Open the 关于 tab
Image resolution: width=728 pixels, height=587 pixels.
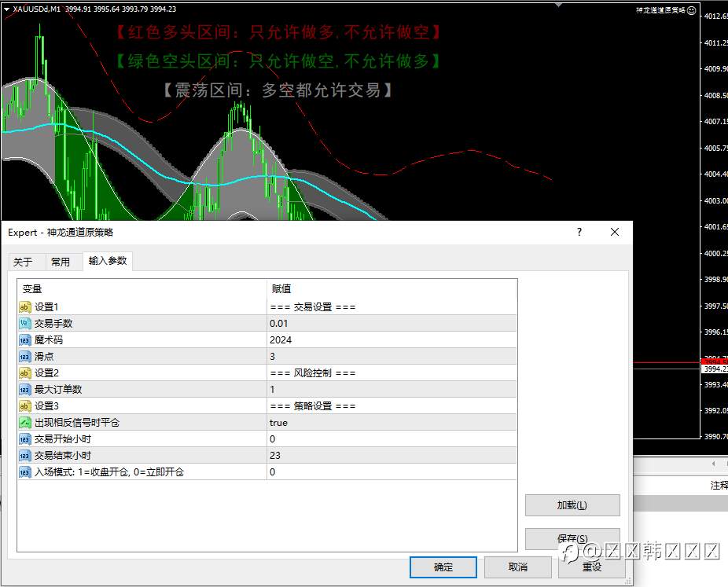pyautogui.click(x=23, y=262)
